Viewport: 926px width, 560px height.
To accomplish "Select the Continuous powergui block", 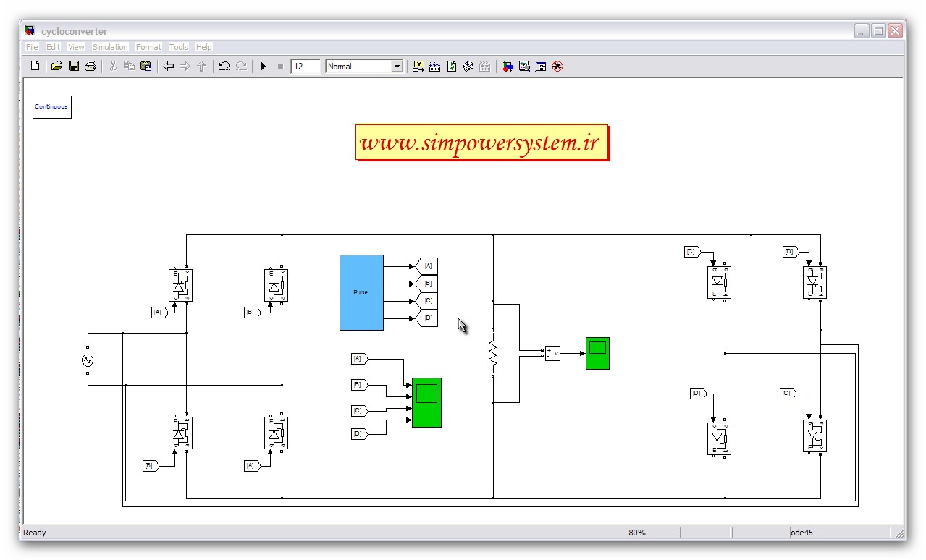I will coord(51,106).
